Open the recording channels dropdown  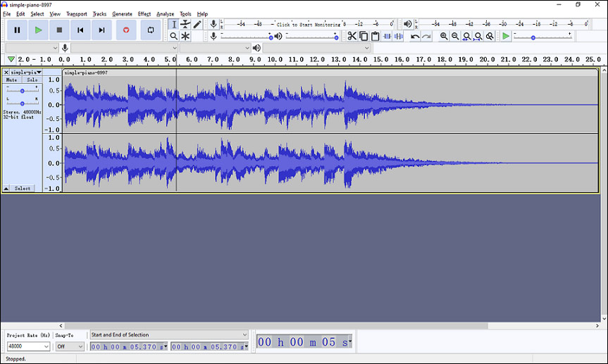click(215, 48)
